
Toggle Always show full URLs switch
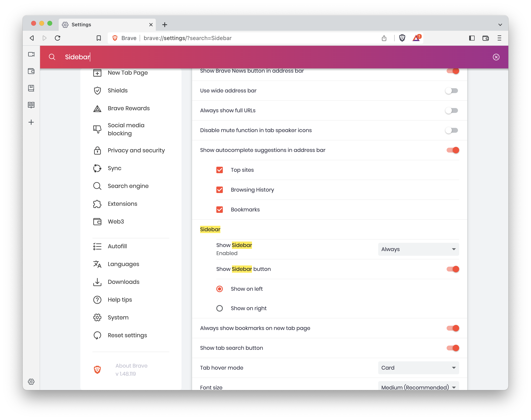tap(451, 110)
